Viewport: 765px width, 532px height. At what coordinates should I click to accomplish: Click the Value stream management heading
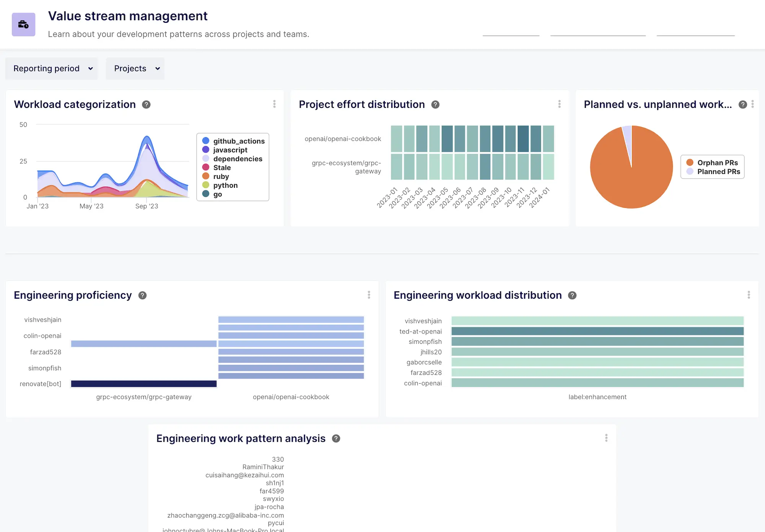[128, 16]
